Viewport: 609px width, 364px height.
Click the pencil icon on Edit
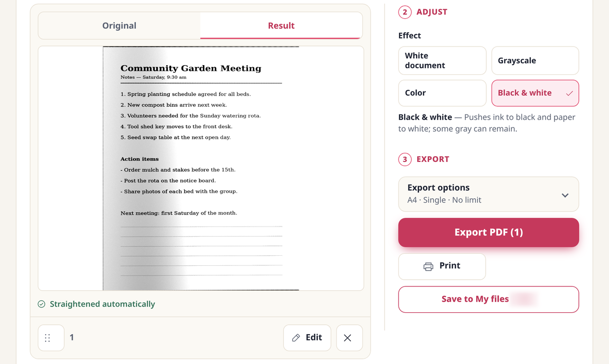pyautogui.click(x=296, y=338)
